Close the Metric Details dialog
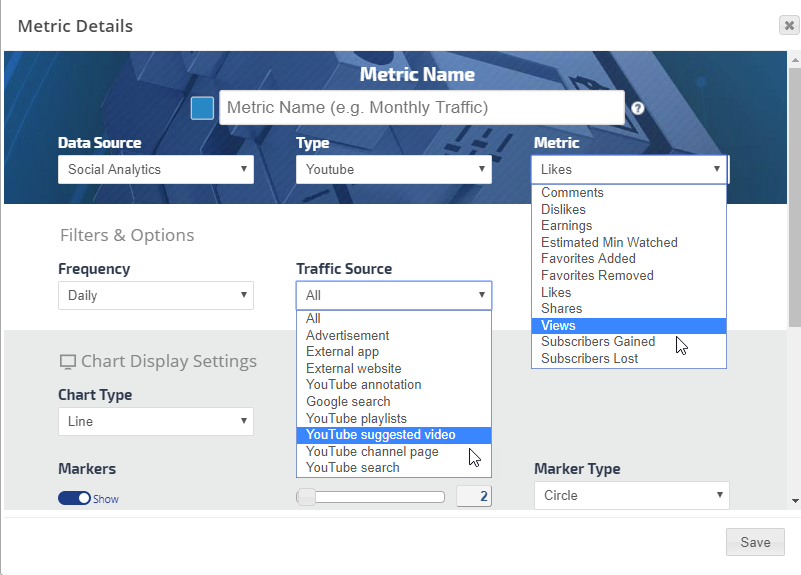This screenshot has width=801, height=575. click(789, 26)
